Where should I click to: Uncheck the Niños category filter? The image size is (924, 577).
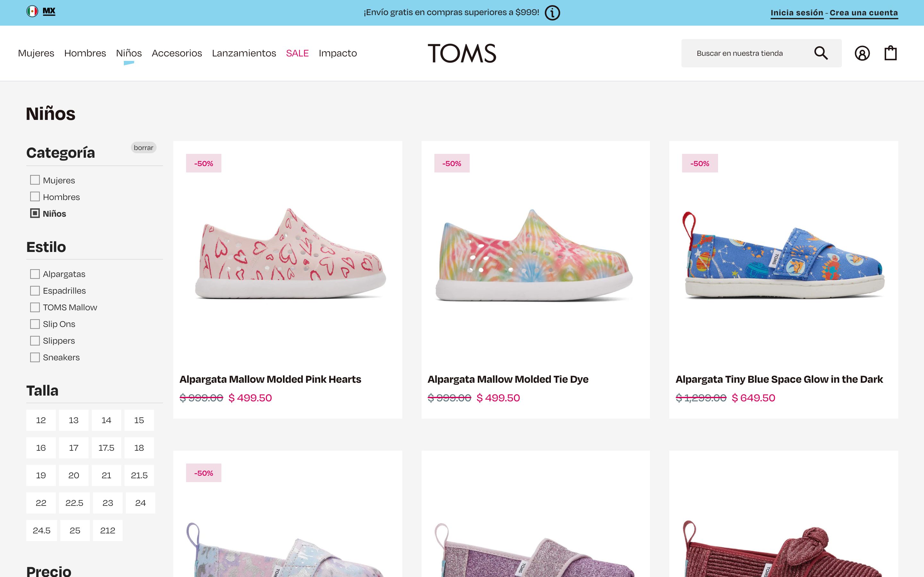[35, 213]
